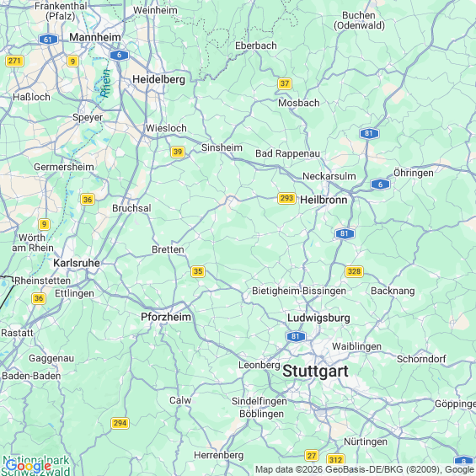The height and width of the screenshot is (476, 476).
Task: Click the B328 road shield above Backnang
Action: point(355,271)
